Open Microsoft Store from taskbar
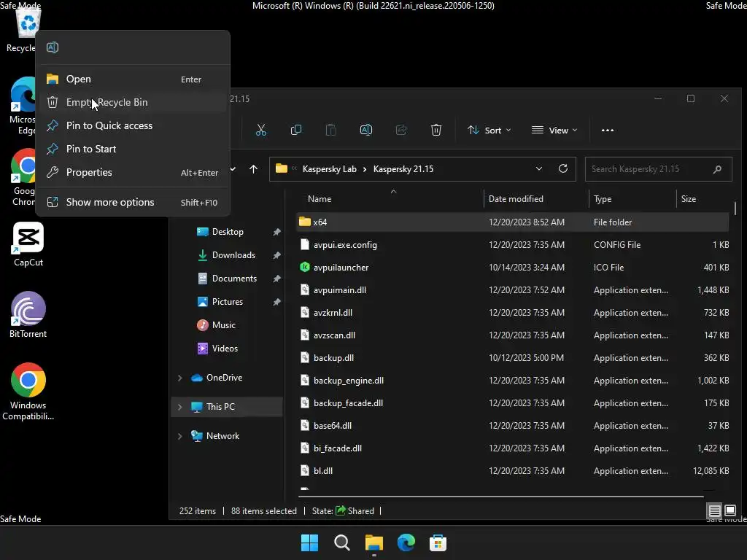Viewport: 747px width, 560px height. click(438, 542)
